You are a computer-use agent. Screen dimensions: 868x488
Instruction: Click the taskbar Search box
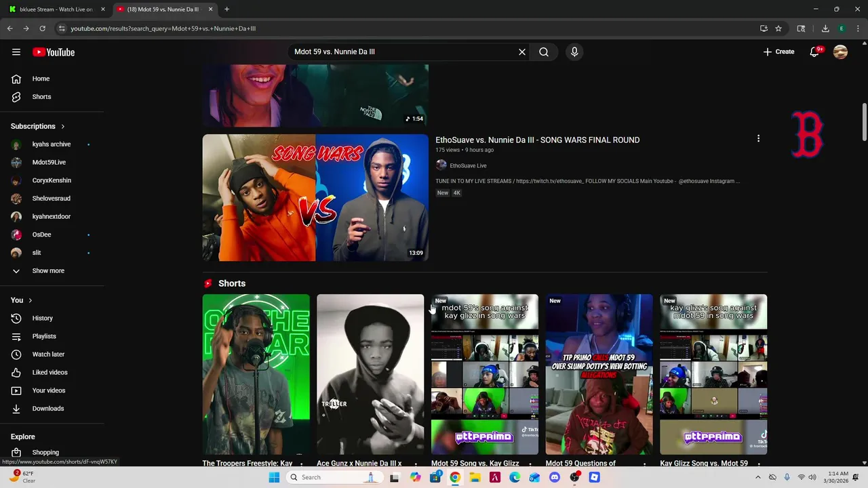tap(334, 477)
